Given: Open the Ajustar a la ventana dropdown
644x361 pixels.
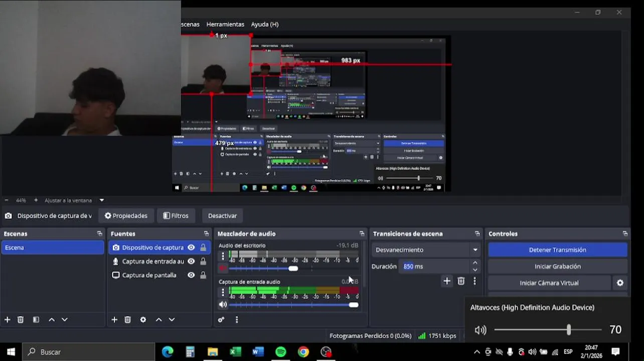Looking at the screenshot, I should [x=101, y=200].
